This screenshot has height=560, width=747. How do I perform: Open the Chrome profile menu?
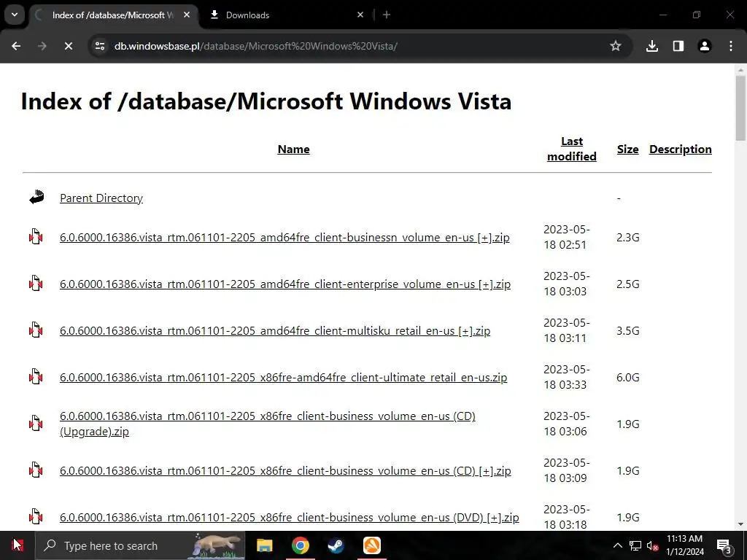(x=705, y=46)
